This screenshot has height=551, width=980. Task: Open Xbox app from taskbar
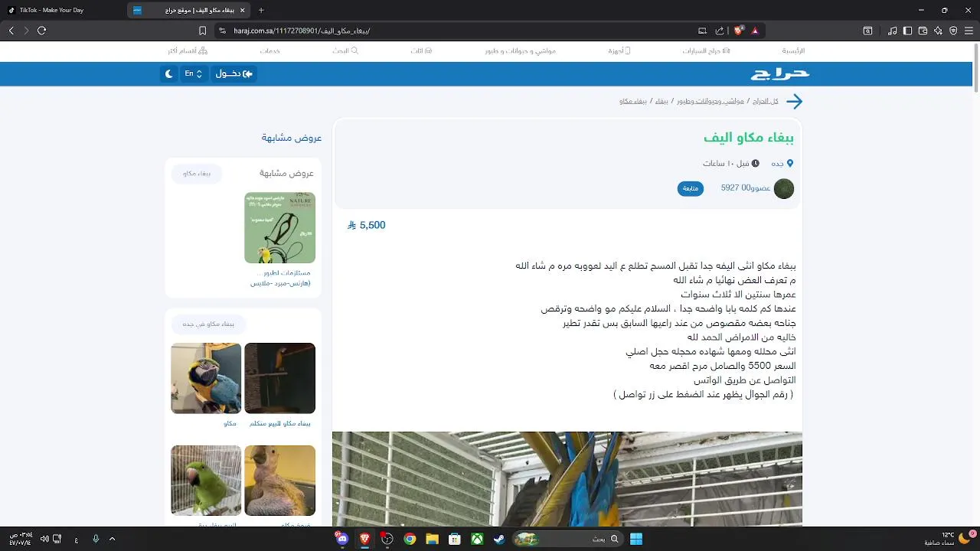point(476,539)
